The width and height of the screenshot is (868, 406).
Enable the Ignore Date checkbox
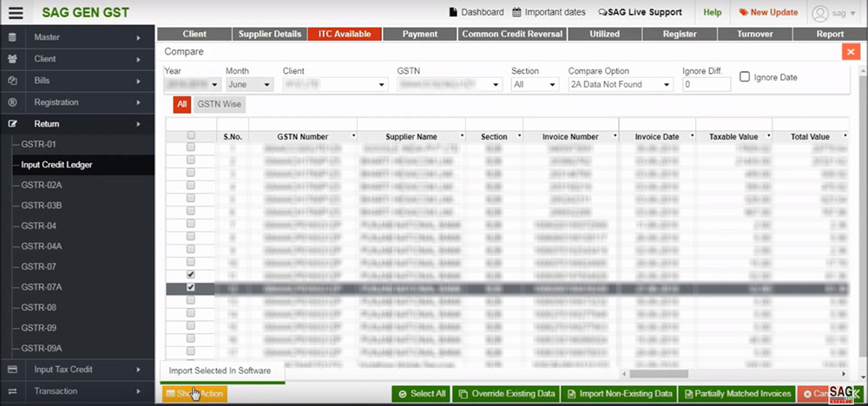(745, 77)
